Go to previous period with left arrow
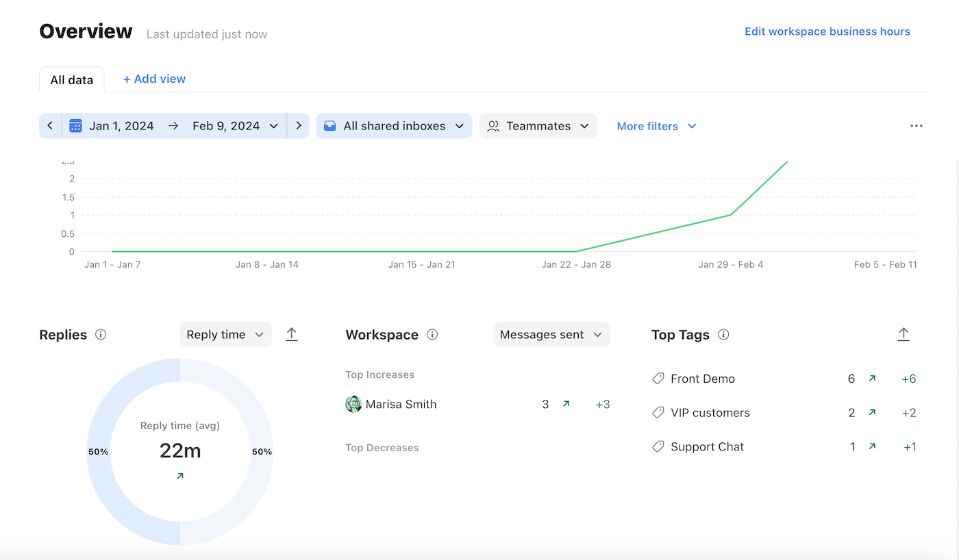 pyautogui.click(x=50, y=125)
